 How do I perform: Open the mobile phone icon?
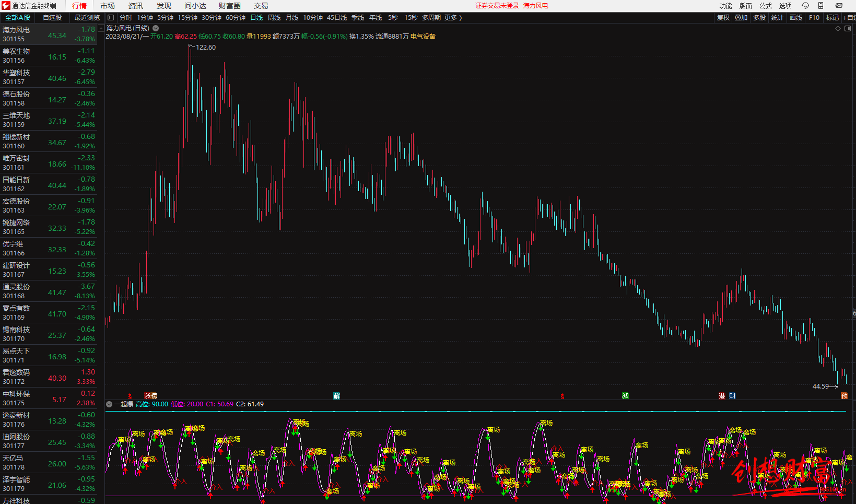[x=820, y=6]
